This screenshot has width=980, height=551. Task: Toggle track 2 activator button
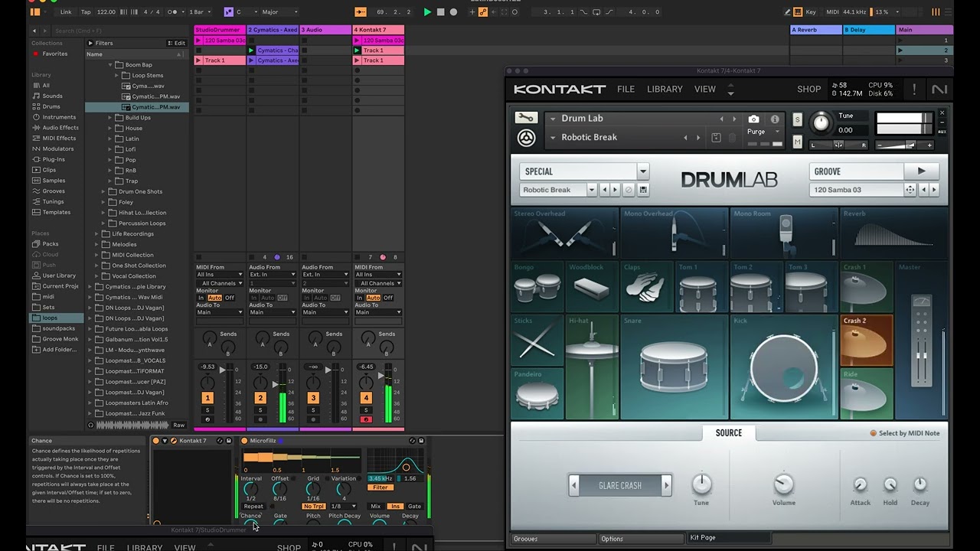click(260, 398)
